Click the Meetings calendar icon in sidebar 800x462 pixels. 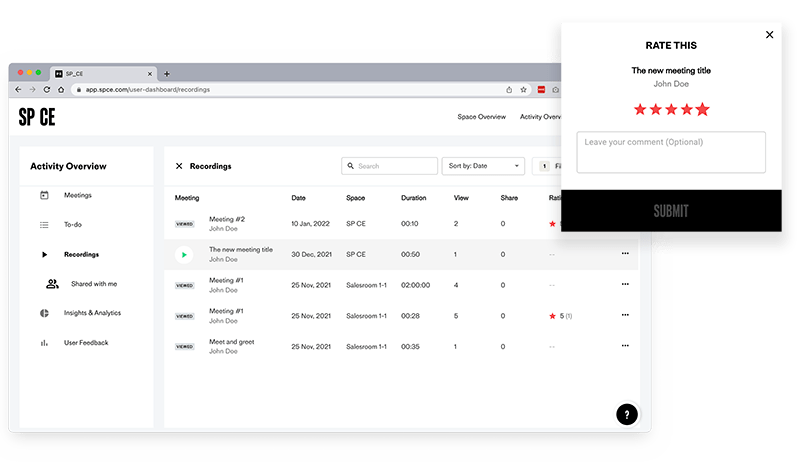coord(44,195)
